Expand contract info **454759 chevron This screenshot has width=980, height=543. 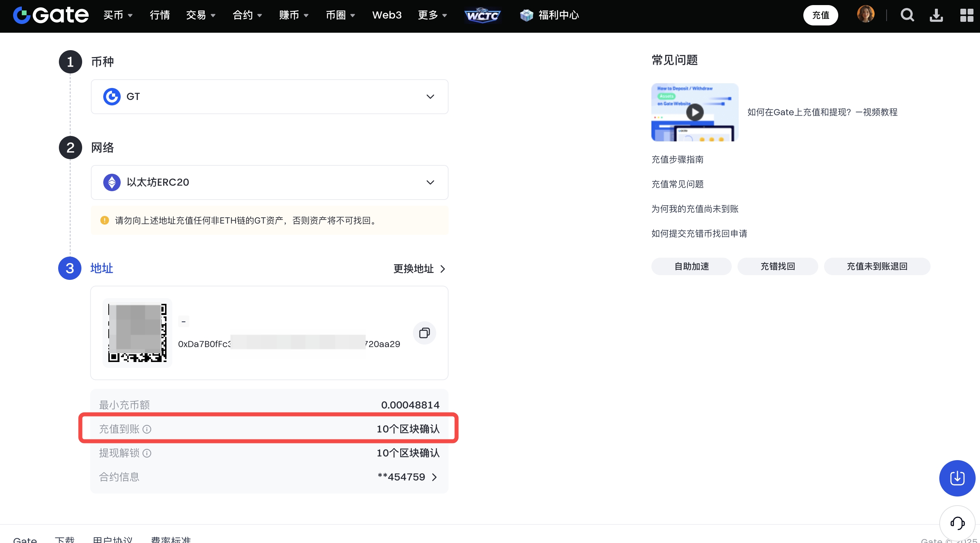pyautogui.click(x=434, y=477)
